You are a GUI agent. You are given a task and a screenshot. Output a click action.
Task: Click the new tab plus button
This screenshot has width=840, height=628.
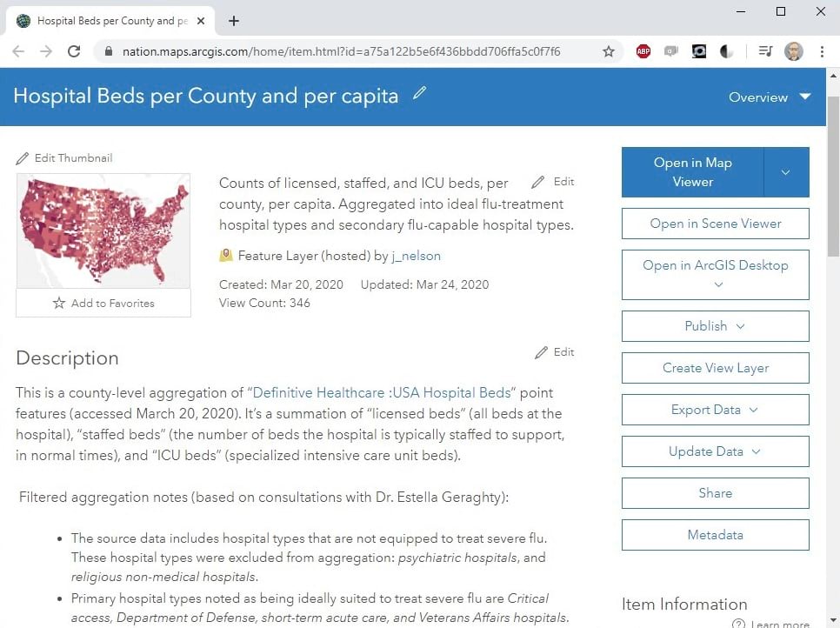(234, 21)
